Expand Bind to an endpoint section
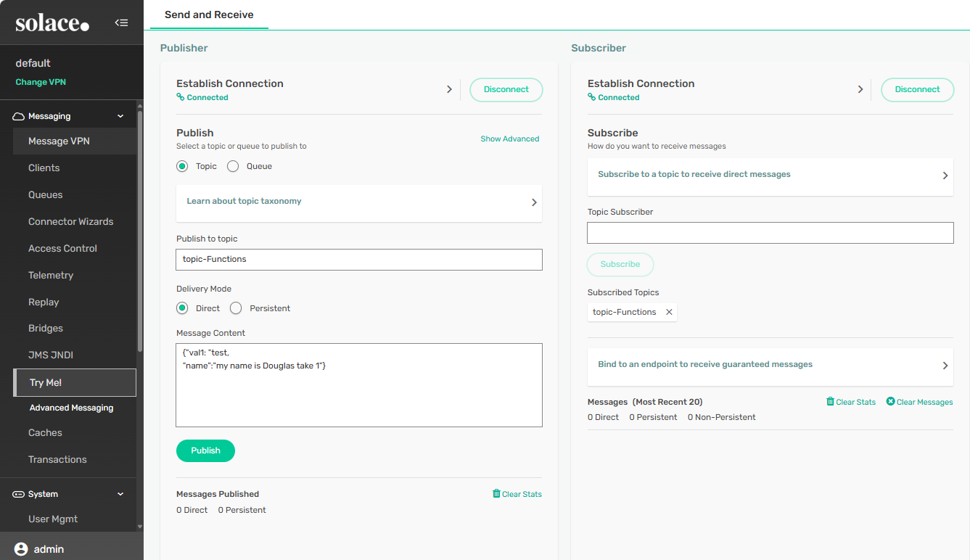This screenshot has height=560, width=970. pos(945,365)
